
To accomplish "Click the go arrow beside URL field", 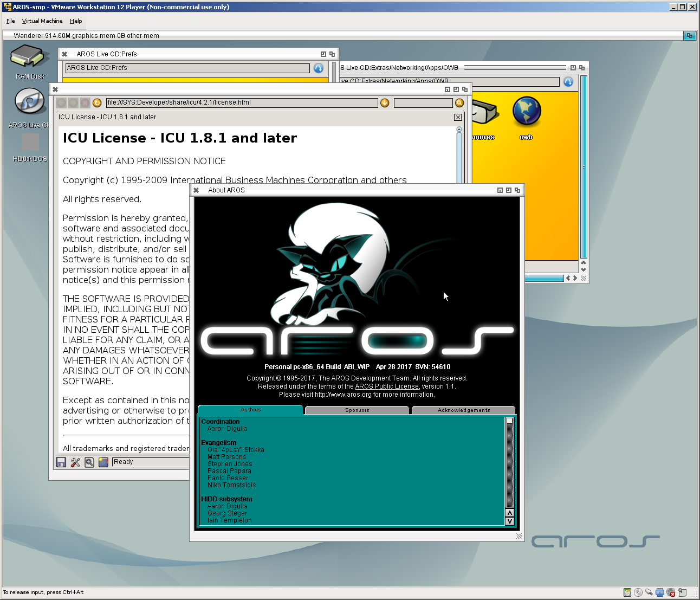I will click(x=385, y=103).
